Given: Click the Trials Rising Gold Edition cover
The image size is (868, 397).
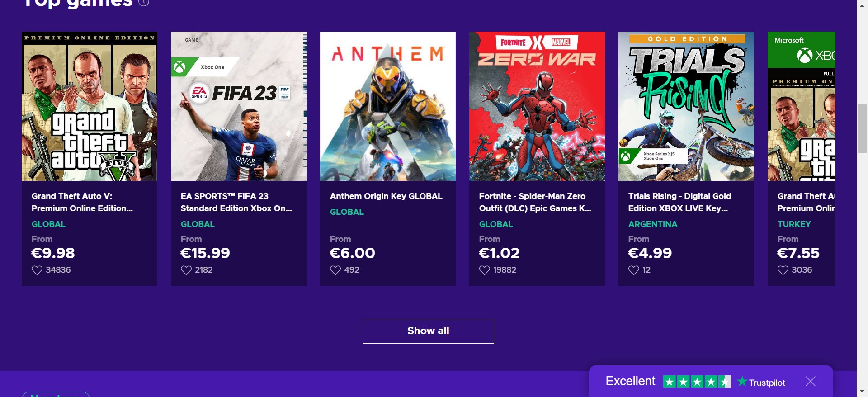Looking at the screenshot, I should [686, 106].
